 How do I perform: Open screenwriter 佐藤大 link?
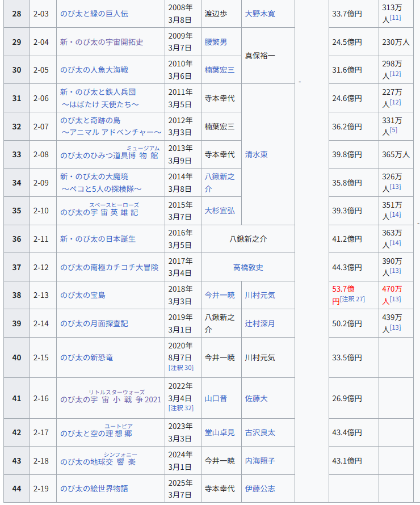pyautogui.click(x=257, y=398)
